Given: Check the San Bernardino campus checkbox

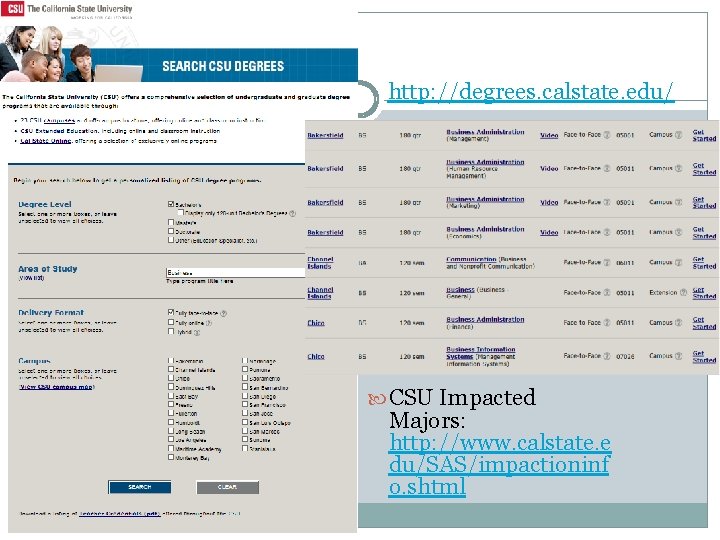Looking at the screenshot, I should click(245, 387).
